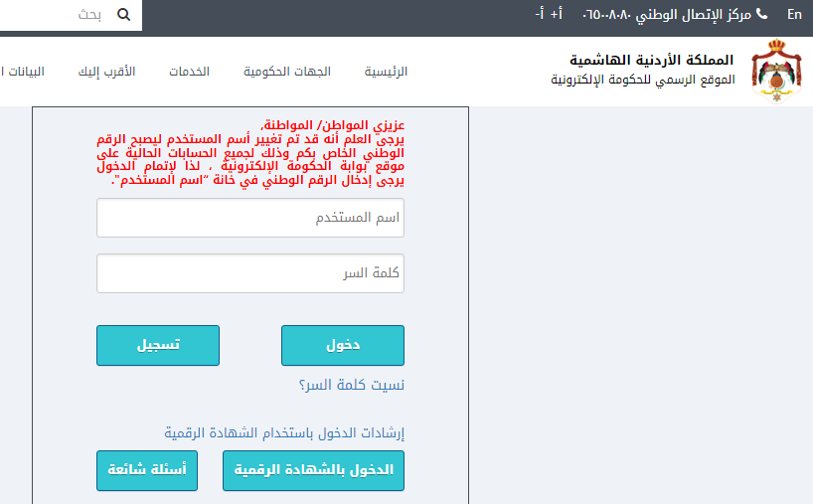
Task: Click the phone icon beside the call center number
Action: (x=762, y=14)
